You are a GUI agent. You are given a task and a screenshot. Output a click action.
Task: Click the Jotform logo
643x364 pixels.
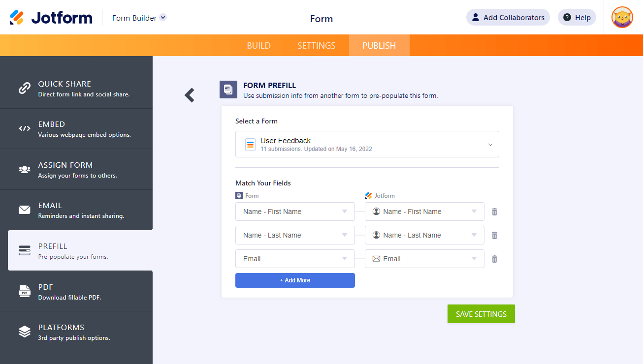pos(51,18)
